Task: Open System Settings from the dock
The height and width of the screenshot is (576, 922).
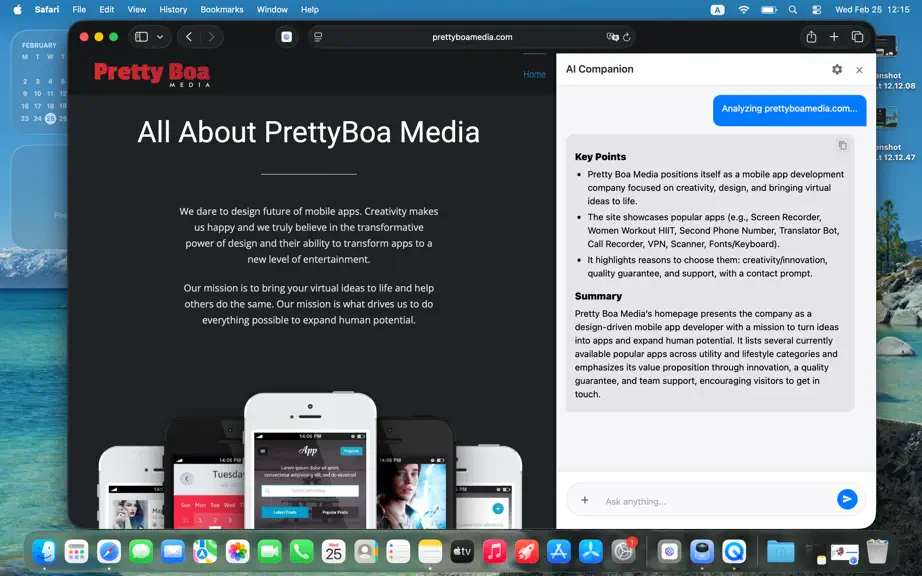Action: (623, 551)
